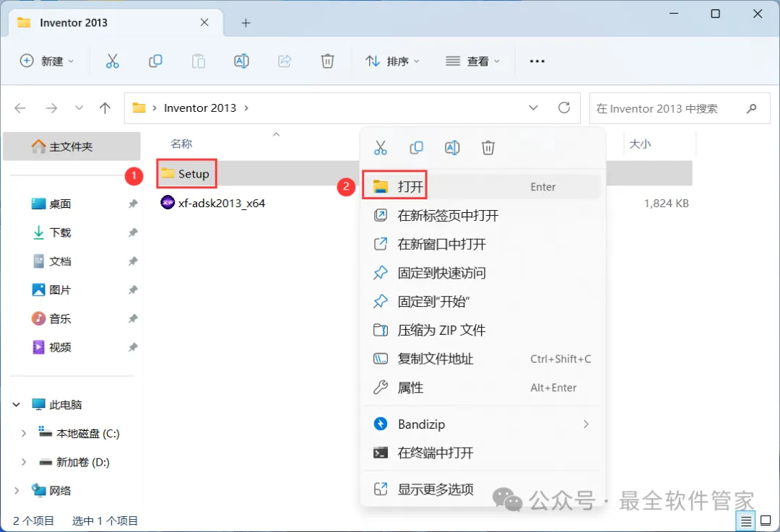Select 显示更多选项
Viewport: 780px width, 532px height.
(x=482, y=489)
